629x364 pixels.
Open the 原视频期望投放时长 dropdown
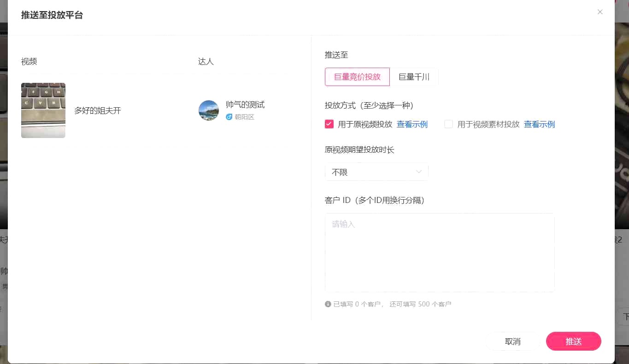376,172
